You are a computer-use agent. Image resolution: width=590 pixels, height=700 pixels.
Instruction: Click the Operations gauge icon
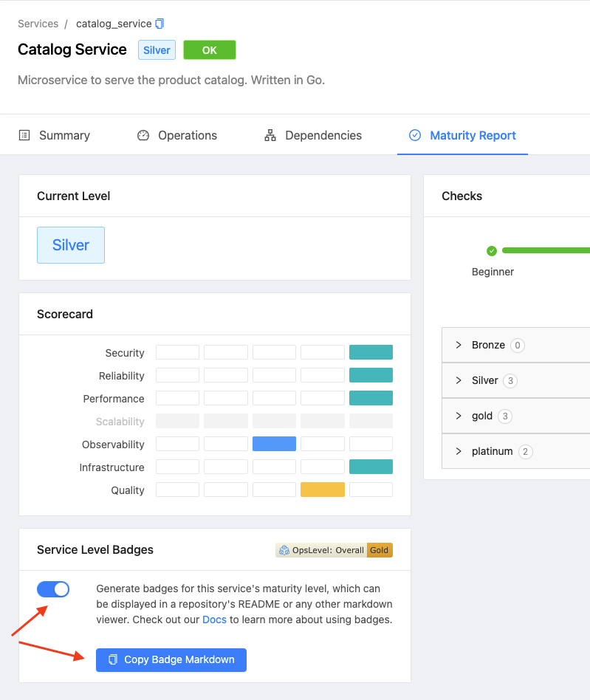coord(143,135)
